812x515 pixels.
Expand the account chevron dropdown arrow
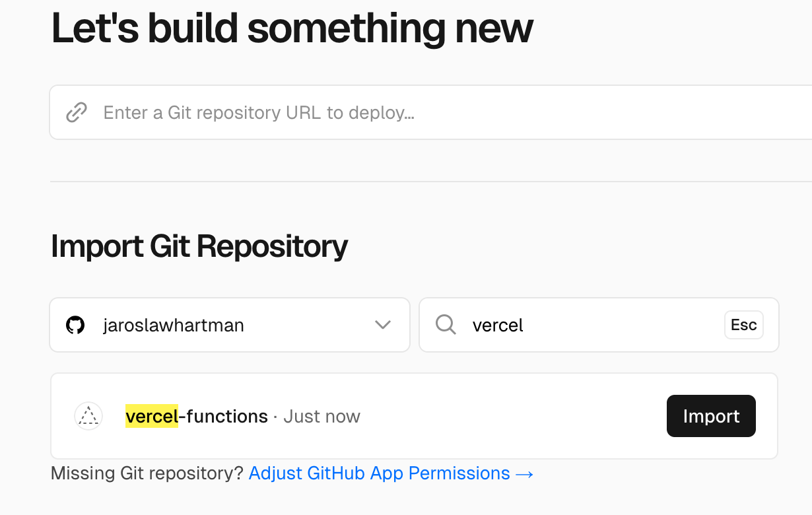[x=383, y=325]
